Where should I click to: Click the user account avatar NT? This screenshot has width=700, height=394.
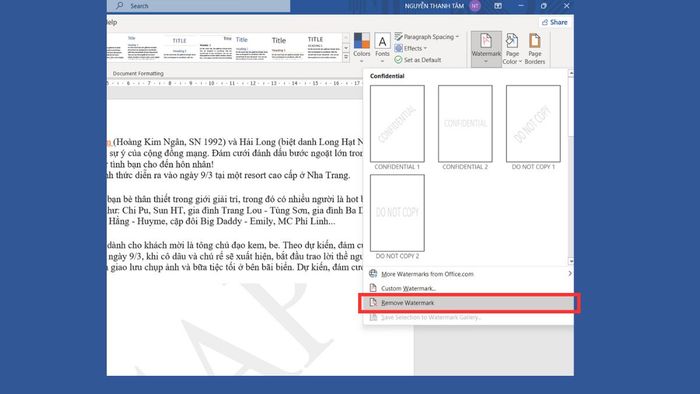coord(475,6)
